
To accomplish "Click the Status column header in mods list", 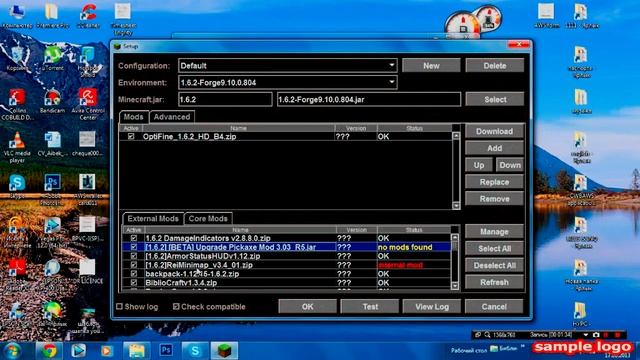I will (414, 128).
